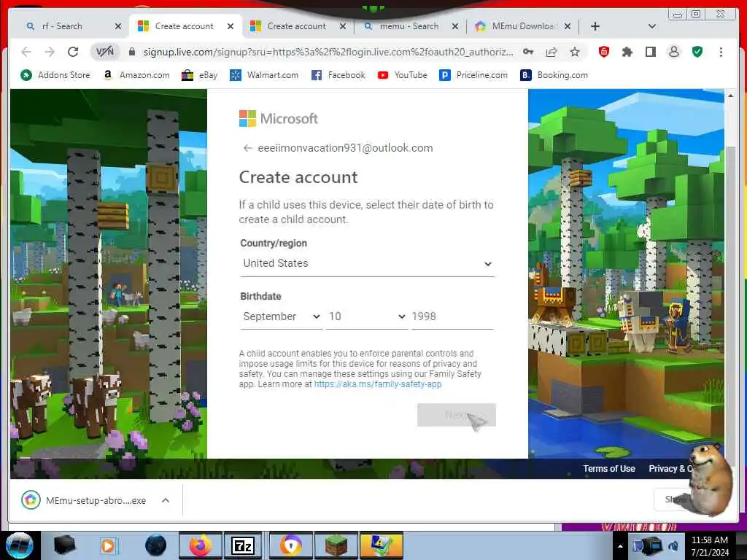
Task: Switch to the 'memu - Search' tab
Action: coord(409,26)
